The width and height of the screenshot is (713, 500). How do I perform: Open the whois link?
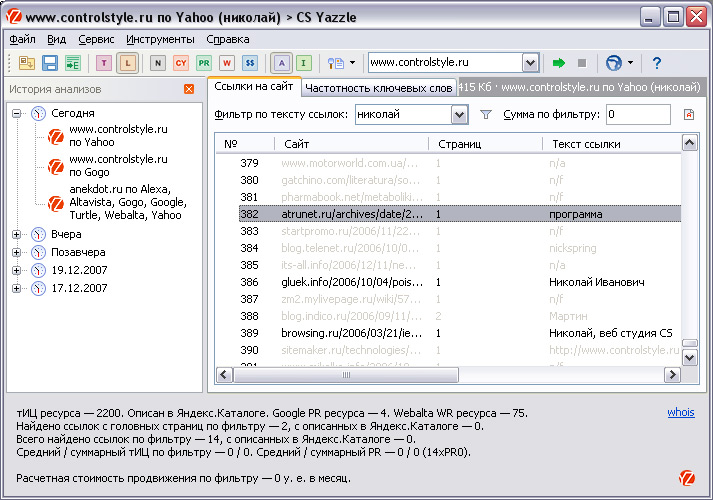(681, 412)
